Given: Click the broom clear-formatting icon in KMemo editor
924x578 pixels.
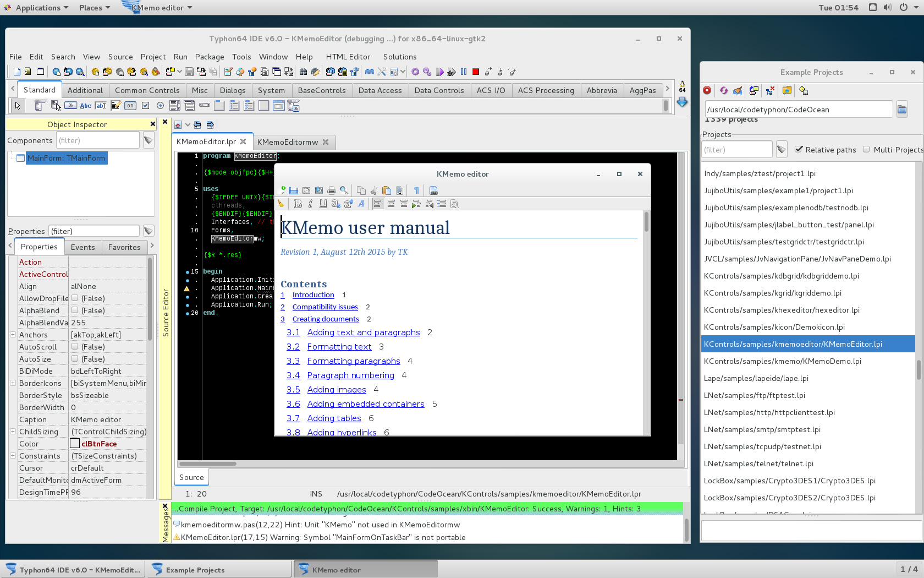Looking at the screenshot, I should tap(281, 204).
